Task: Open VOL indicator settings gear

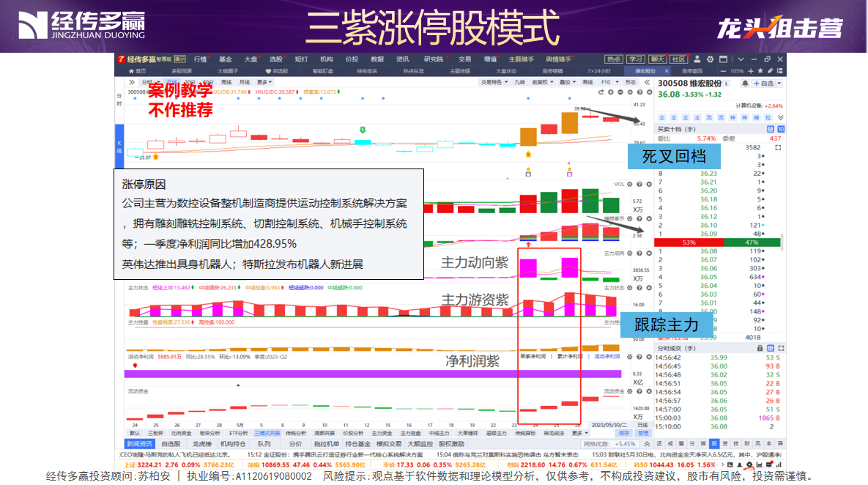Action: click(630, 185)
